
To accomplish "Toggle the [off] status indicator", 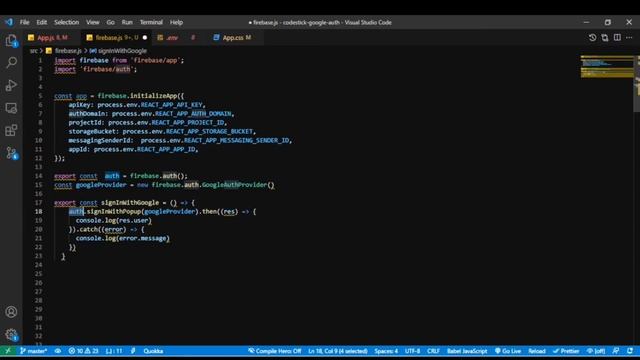I will pos(596,351).
